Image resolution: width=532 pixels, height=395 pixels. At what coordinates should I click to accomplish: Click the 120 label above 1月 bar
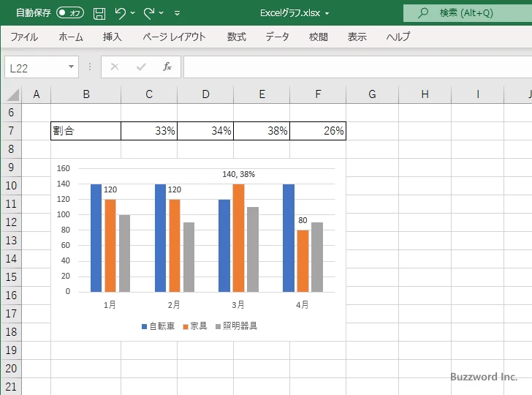point(110,189)
